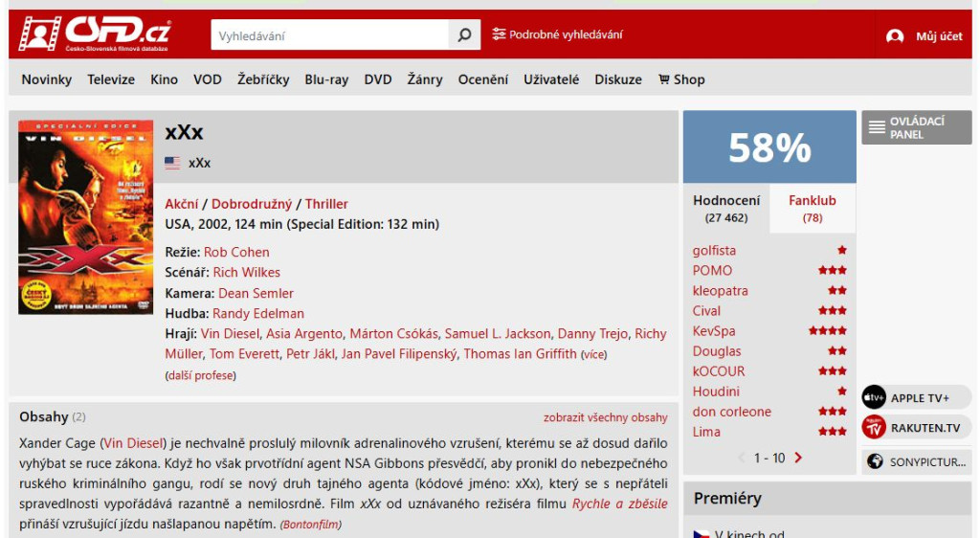This screenshot has width=980, height=538.
Task: Click the 58% rating box
Action: (769, 147)
